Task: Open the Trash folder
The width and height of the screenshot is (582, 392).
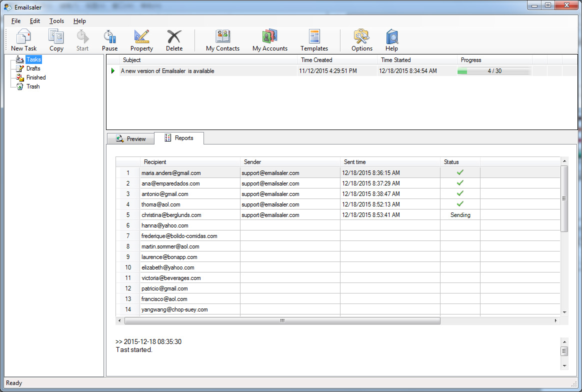Action: pyautogui.click(x=33, y=86)
